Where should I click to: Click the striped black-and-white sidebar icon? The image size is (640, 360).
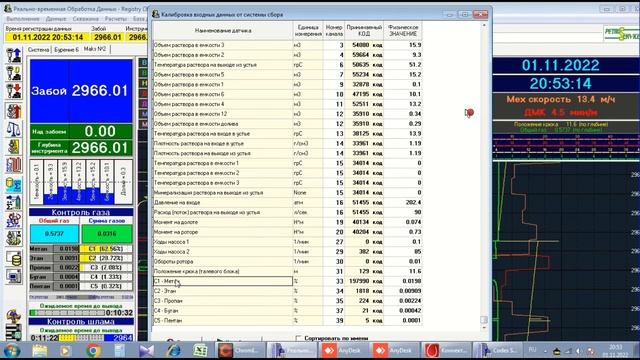click(13, 333)
